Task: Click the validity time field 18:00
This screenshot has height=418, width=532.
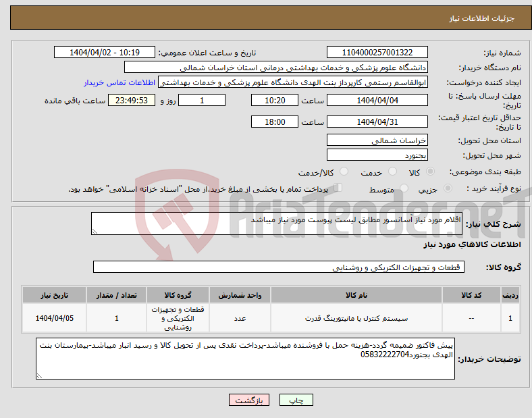Action: pos(275,122)
